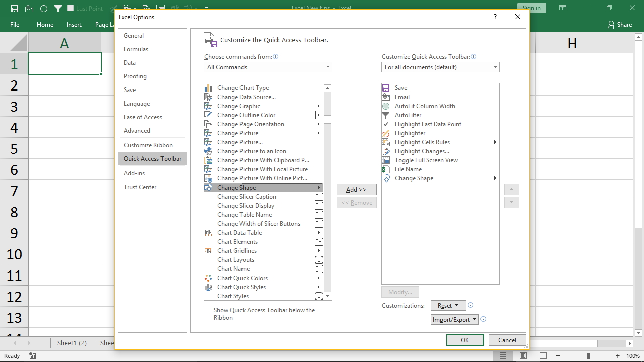
Task: Click the AutoFilter icon in the right list
Action: click(x=386, y=115)
